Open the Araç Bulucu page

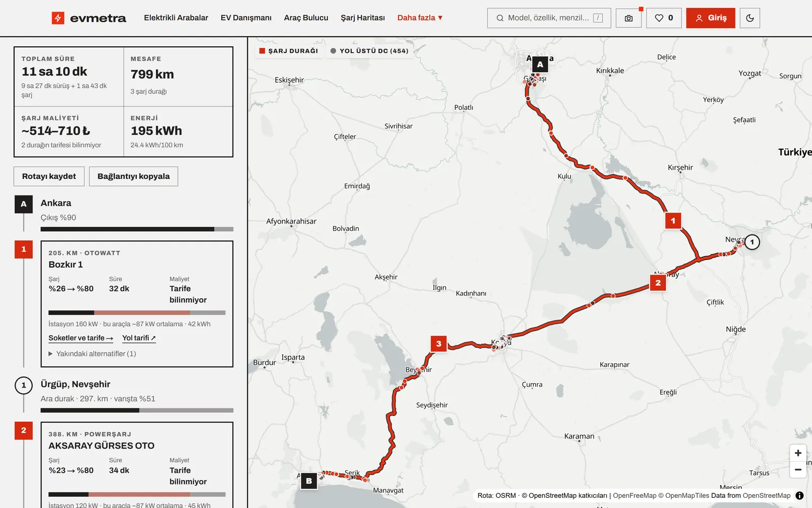pyautogui.click(x=306, y=18)
